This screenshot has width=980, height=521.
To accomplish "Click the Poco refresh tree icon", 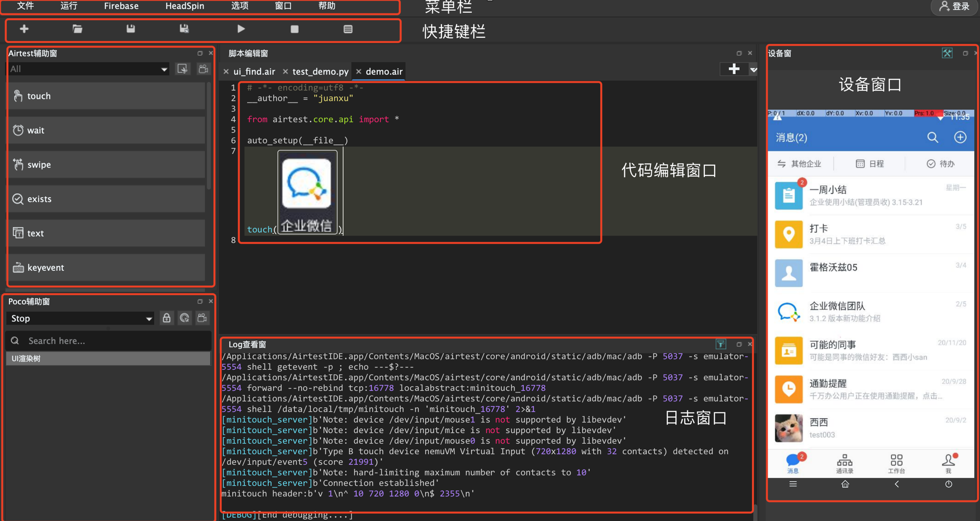I will tap(184, 318).
